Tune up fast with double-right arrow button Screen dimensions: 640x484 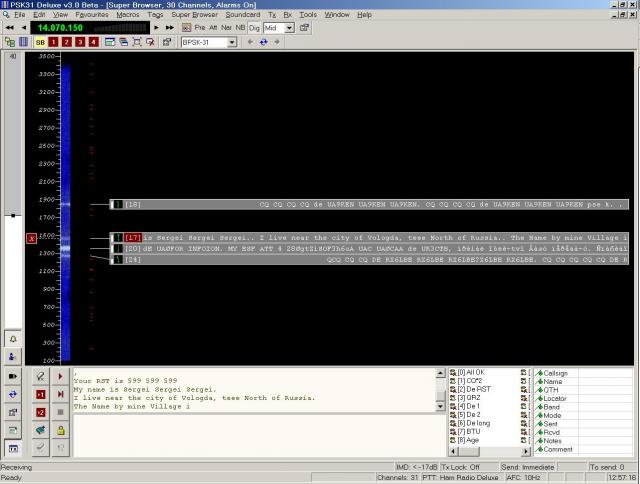[x=170, y=28]
